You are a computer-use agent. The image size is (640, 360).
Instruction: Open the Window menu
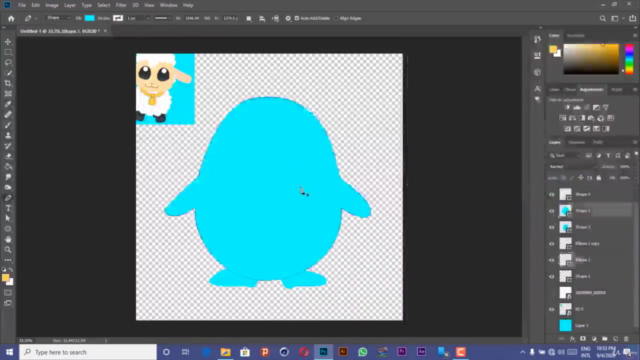tap(169, 5)
